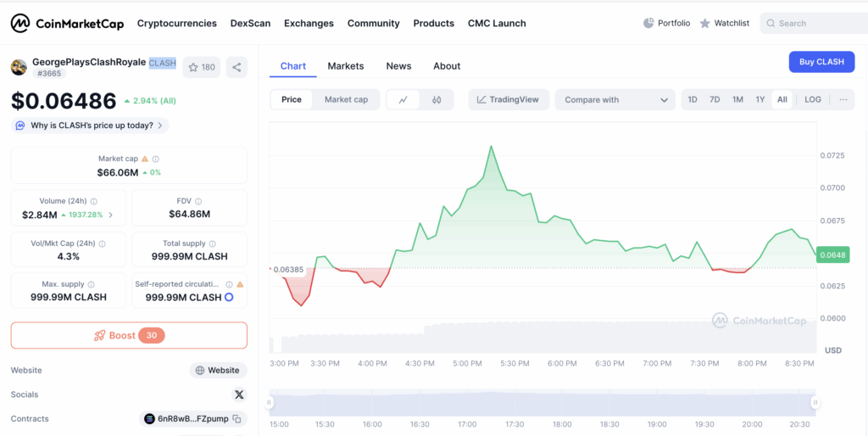The width and height of the screenshot is (868, 436).
Task: Click the Market cap info icon
Action: pos(156,159)
